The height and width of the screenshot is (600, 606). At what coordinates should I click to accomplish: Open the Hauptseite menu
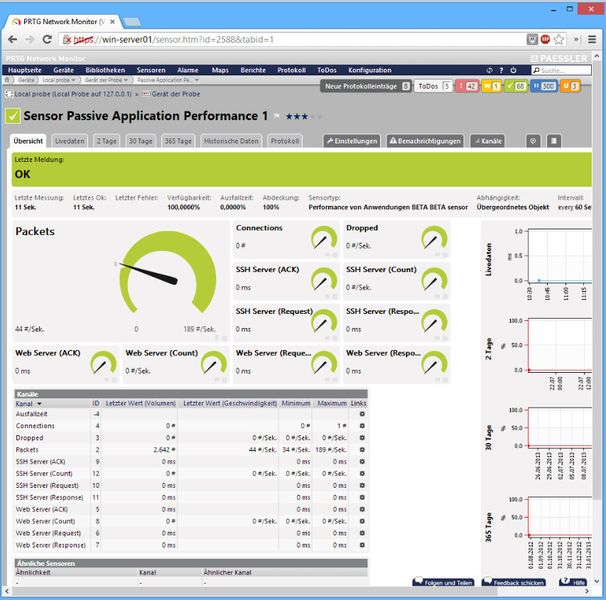coord(25,70)
